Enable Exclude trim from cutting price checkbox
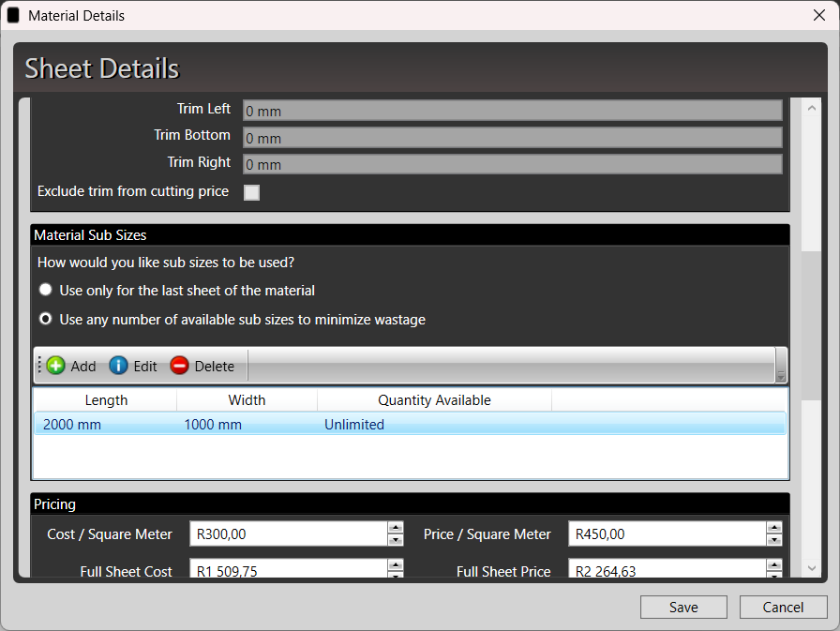Screen dimensions: 840x631 [x=251, y=192]
